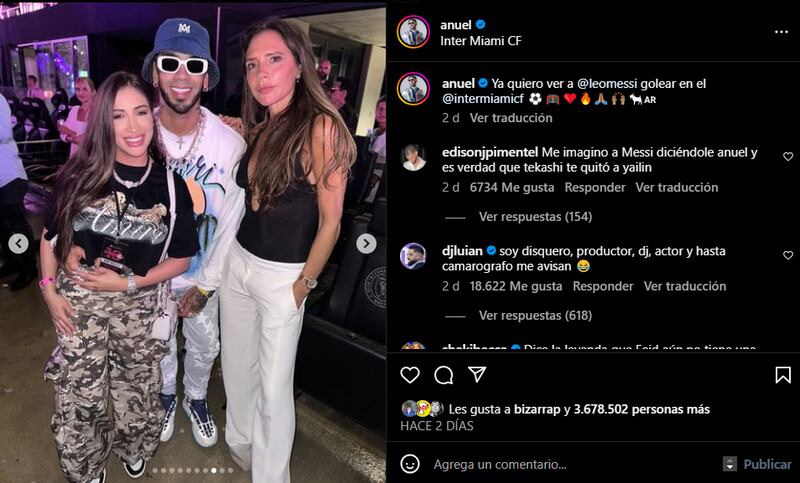Like djluian's comment heart

tap(788, 255)
